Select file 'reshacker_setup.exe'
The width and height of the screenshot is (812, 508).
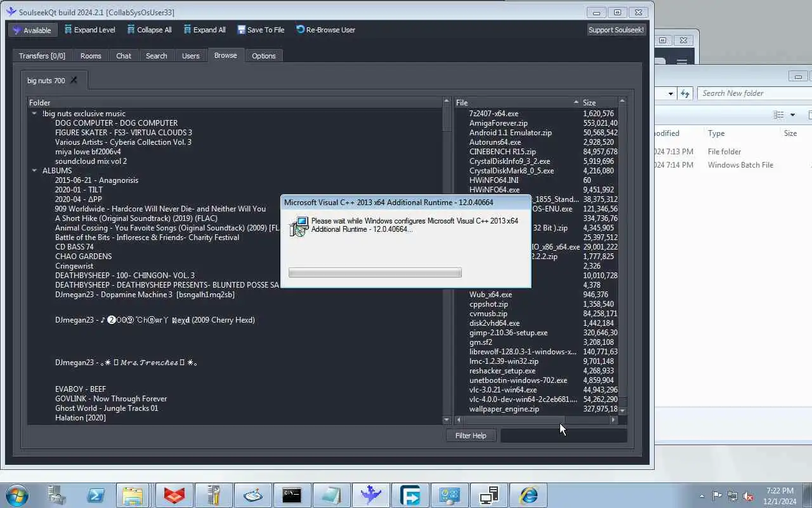pos(502,371)
